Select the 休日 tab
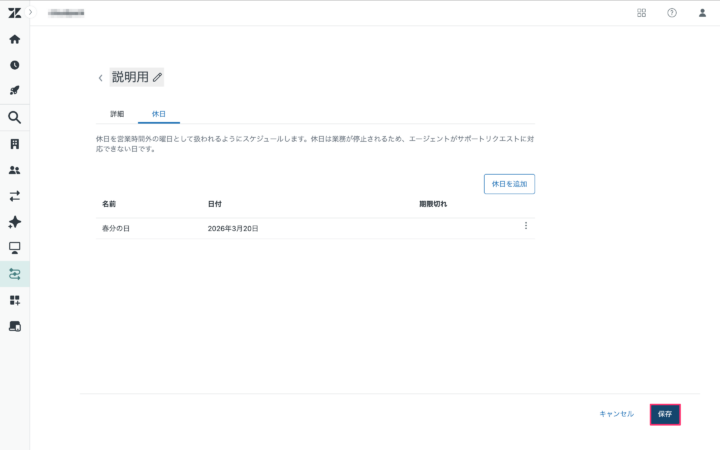The image size is (720, 450). coord(159,114)
